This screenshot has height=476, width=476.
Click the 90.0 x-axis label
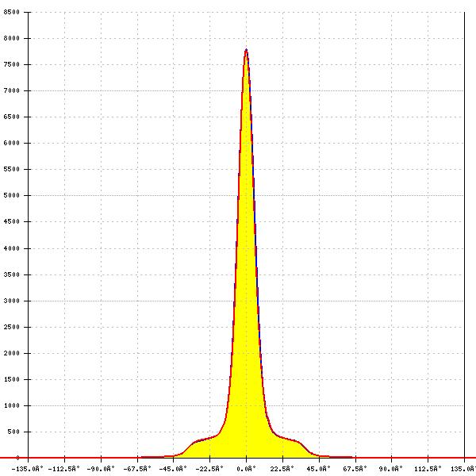391,469
